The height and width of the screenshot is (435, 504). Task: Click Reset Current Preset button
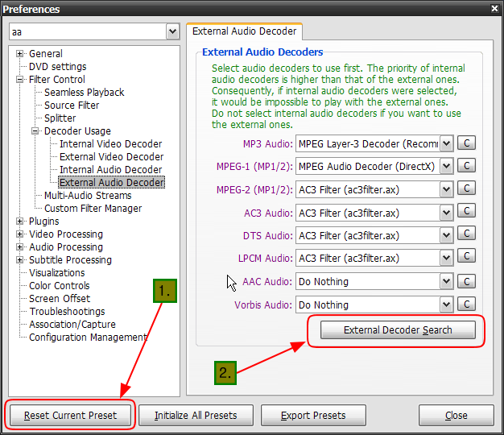(70, 416)
